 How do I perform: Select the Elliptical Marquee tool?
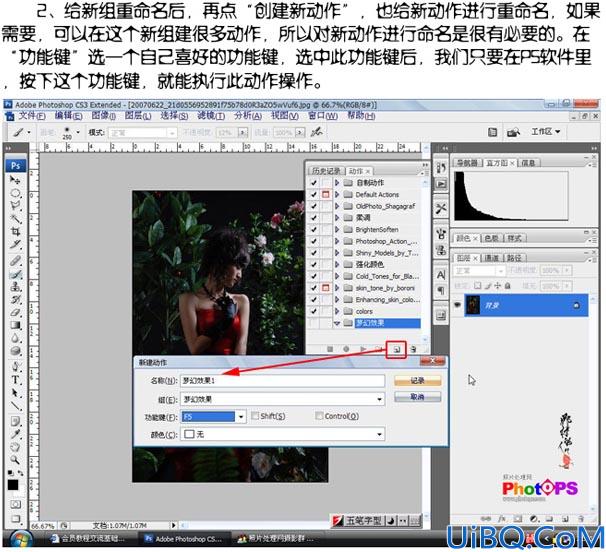15,193
